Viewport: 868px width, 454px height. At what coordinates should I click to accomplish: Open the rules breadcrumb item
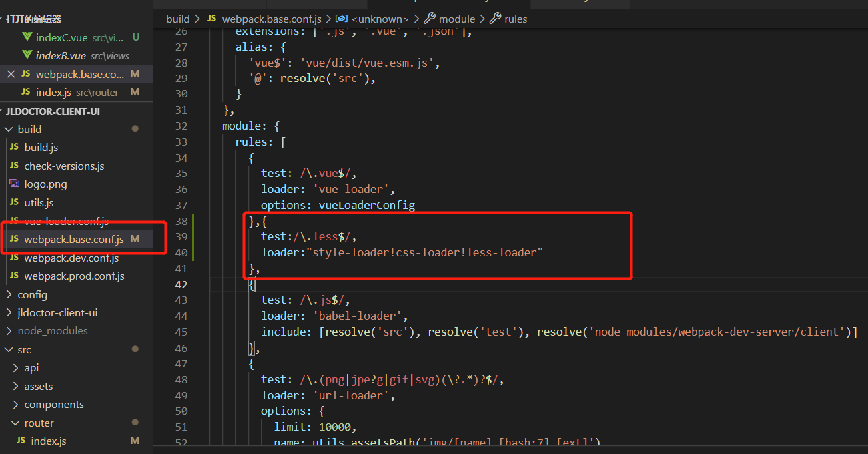point(515,19)
